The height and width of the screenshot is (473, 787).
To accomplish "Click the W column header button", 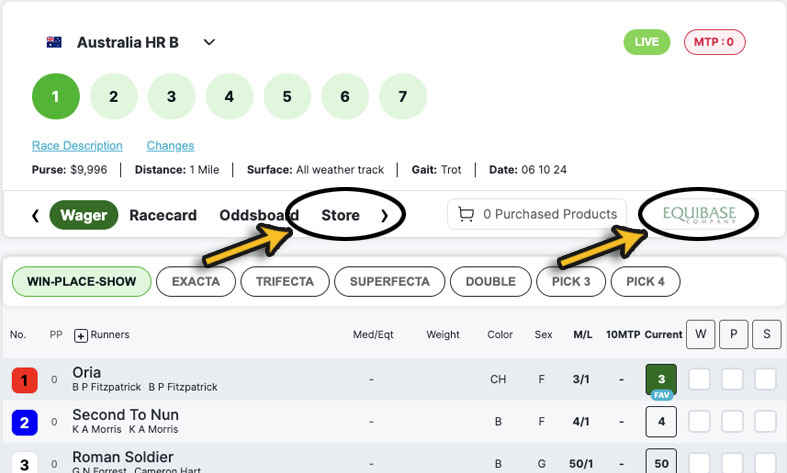I will pyautogui.click(x=701, y=334).
